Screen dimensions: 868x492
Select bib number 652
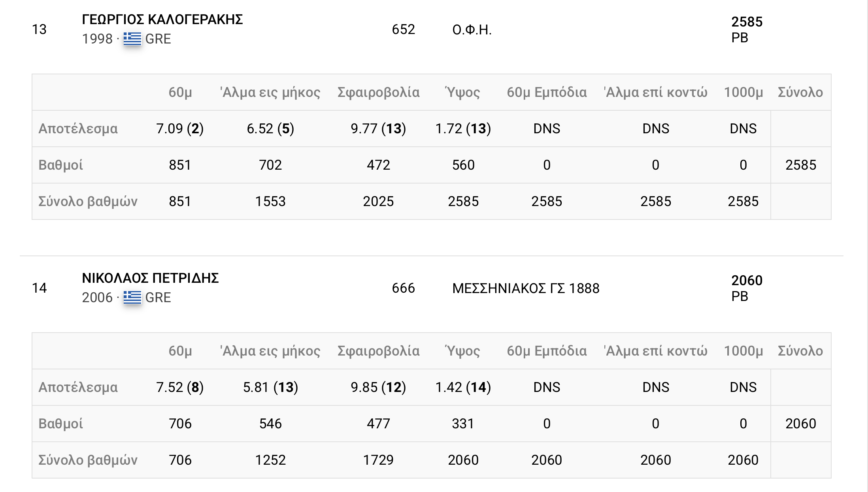pos(403,30)
